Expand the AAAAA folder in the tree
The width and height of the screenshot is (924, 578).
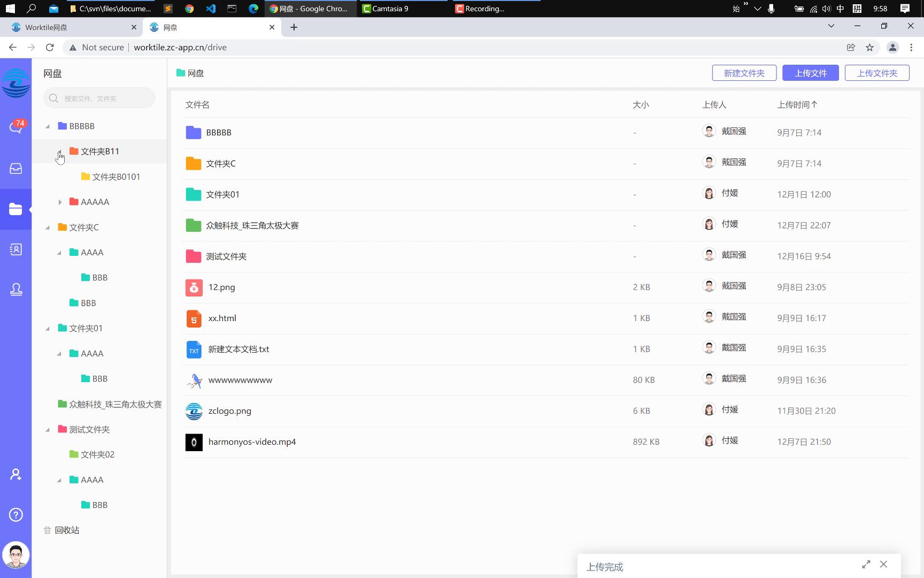tap(60, 202)
